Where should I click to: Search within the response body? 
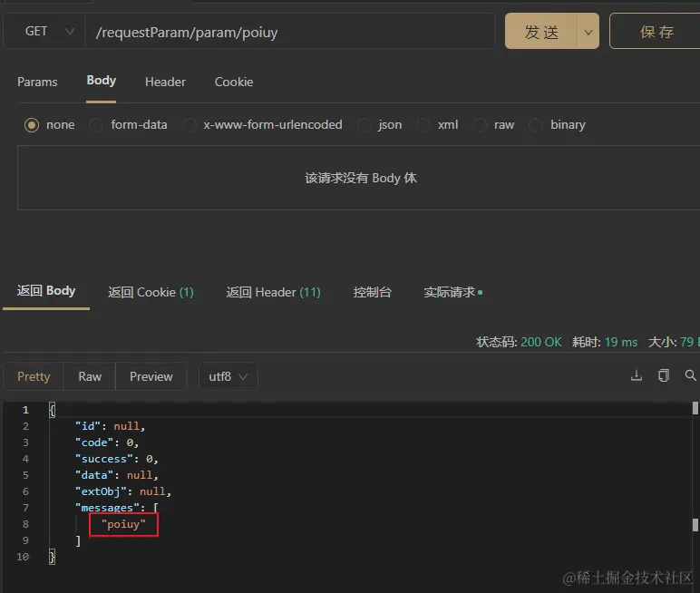691,376
